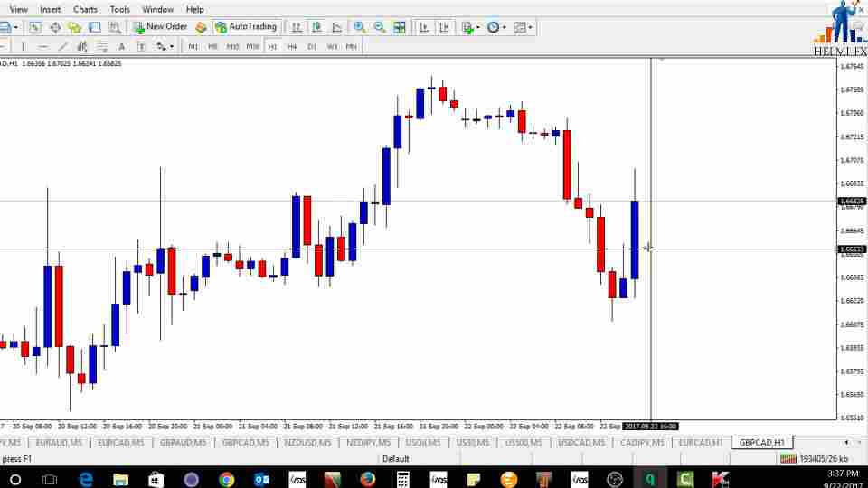Image resolution: width=868 pixels, height=488 pixels.
Task: Open the Market Watch panel icon
Action: [35, 27]
